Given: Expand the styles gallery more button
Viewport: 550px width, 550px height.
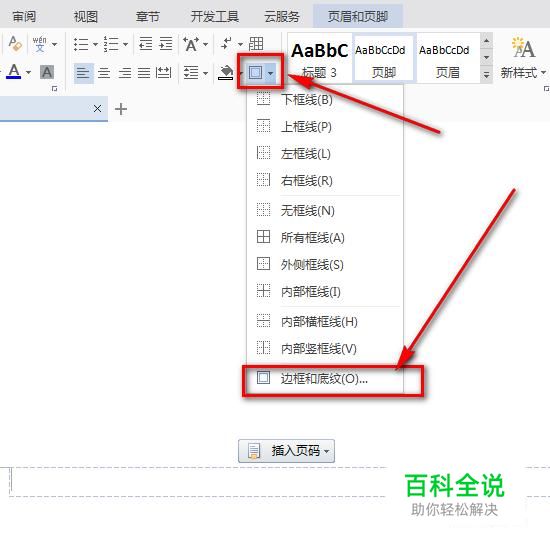Looking at the screenshot, I should [486, 75].
